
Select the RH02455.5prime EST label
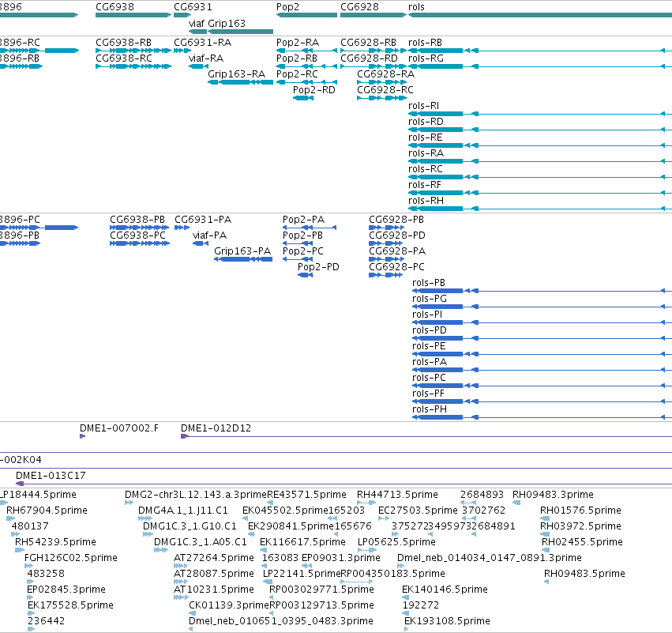click(x=582, y=542)
